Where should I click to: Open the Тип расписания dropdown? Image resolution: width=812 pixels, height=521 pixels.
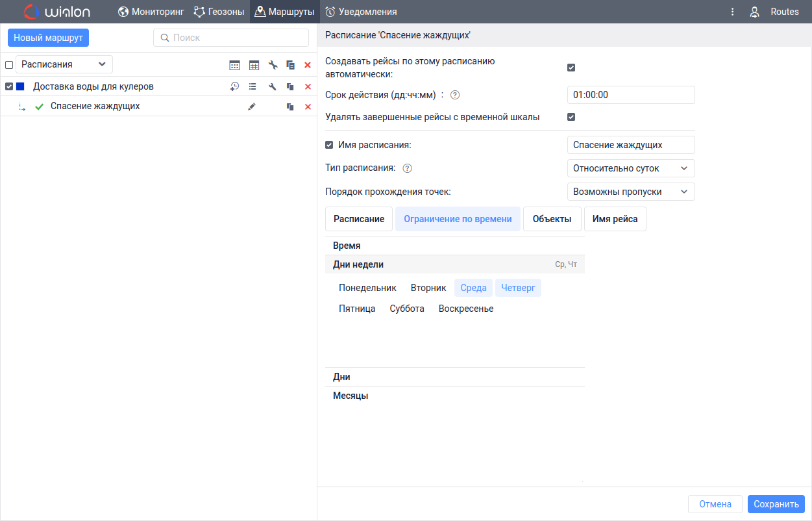tap(630, 168)
